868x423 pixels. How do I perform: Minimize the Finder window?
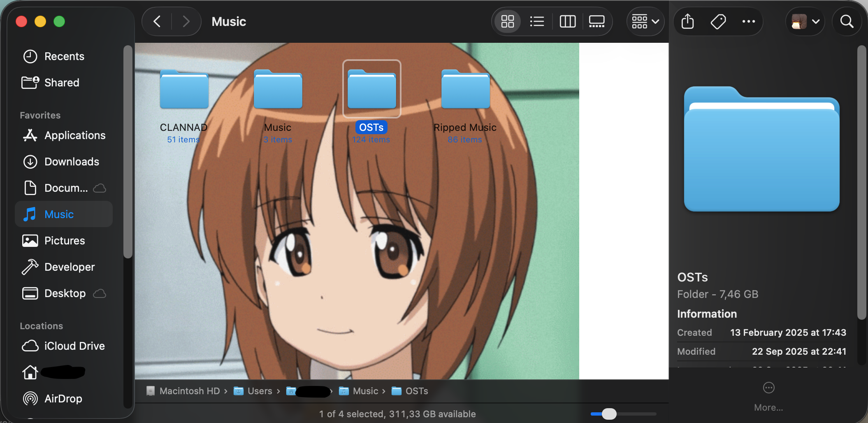(40, 21)
